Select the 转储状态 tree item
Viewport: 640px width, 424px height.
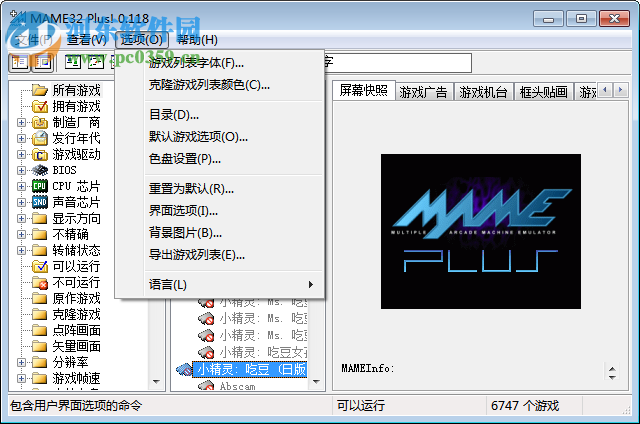coord(76,250)
